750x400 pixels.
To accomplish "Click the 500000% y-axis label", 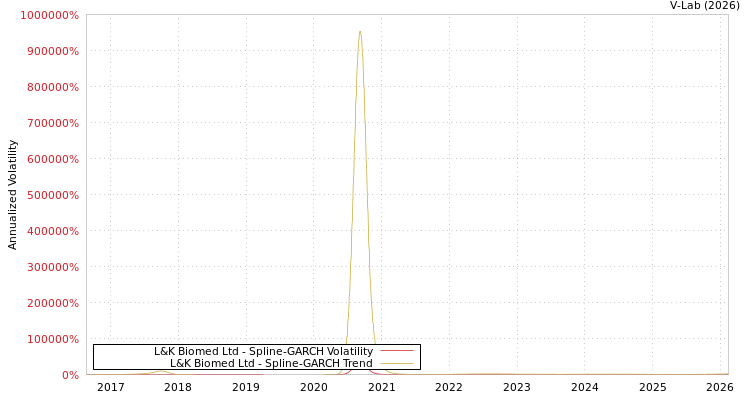I will click(x=53, y=195).
